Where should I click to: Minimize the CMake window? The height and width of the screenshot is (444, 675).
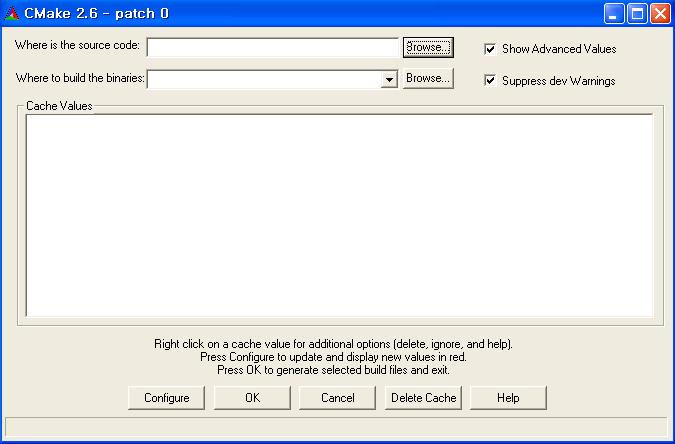[x=614, y=13]
